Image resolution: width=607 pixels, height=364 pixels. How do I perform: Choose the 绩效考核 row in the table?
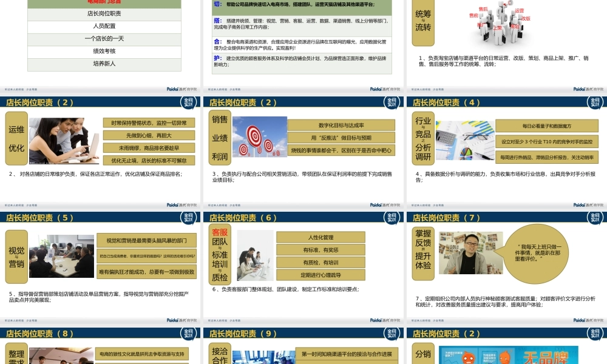[104, 51]
